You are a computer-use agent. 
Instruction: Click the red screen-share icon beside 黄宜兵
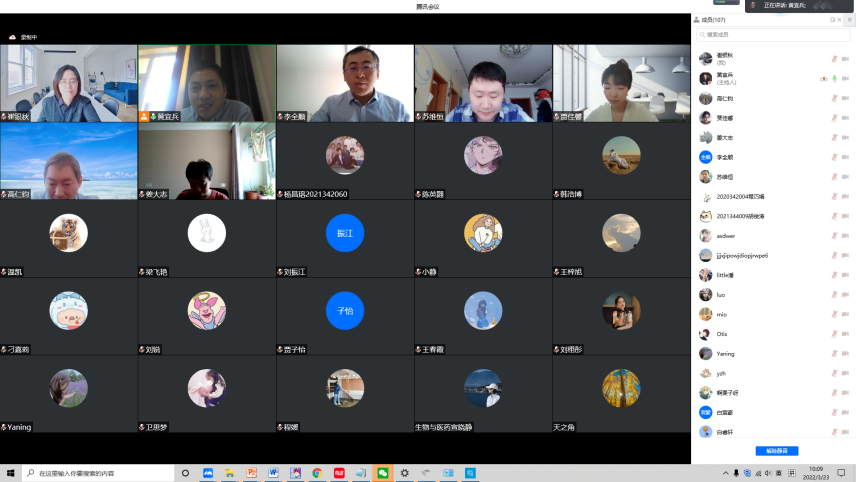[x=823, y=78]
